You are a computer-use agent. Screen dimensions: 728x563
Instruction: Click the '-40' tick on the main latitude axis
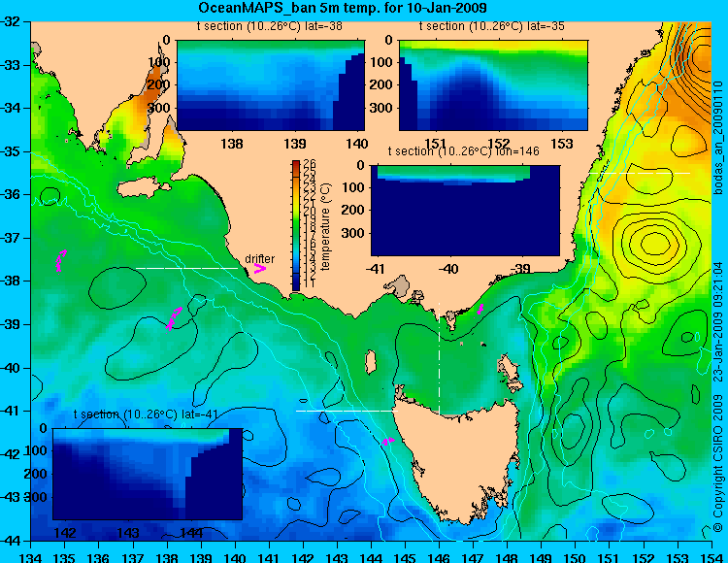pos(11,368)
